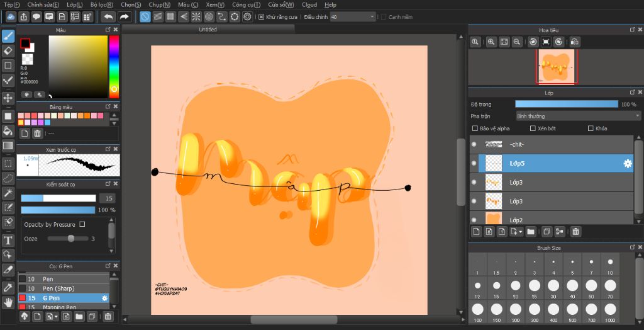Select the Move tool with four arrows
The width and height of the screenshot is (644, 330).
tap(8, 98)
